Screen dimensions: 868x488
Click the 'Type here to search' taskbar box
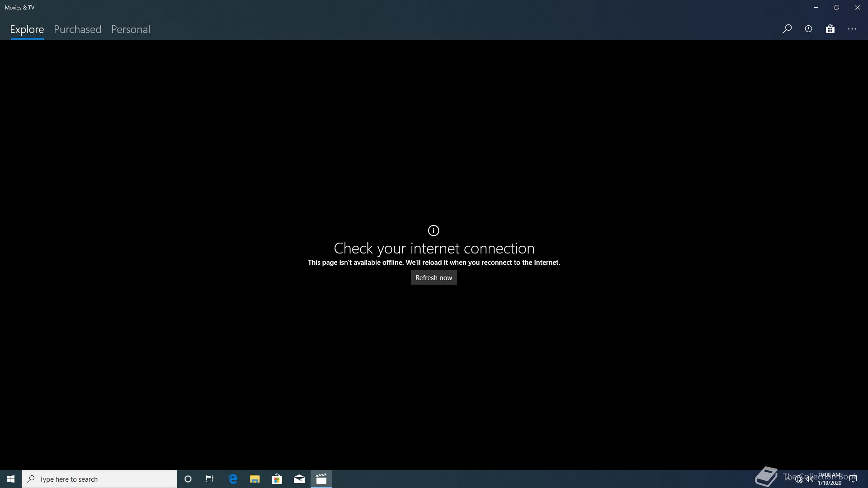pos(99,479)
